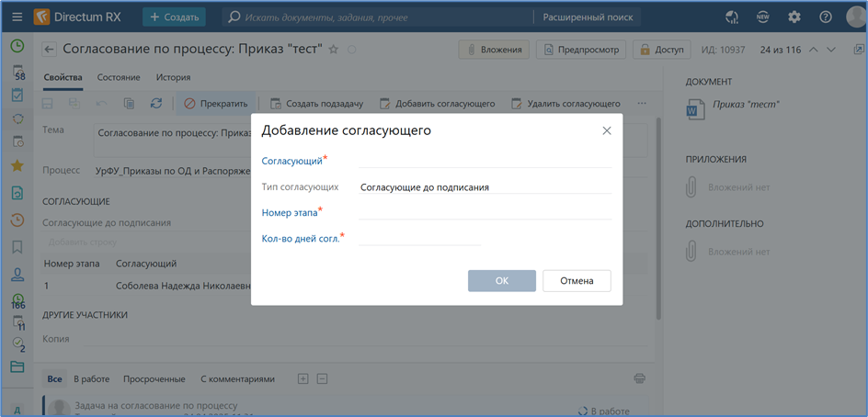Expand all with the plus box icon

(x=303, y=378)
